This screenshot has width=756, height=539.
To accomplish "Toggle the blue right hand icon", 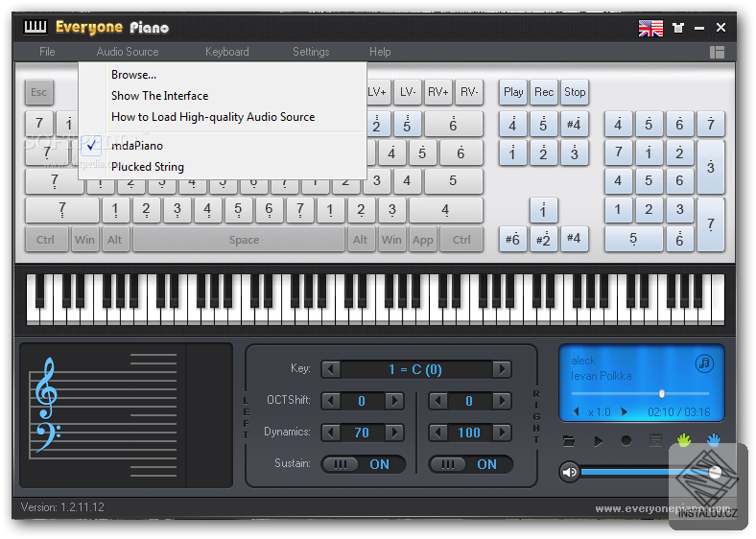I will click(713, 439).
